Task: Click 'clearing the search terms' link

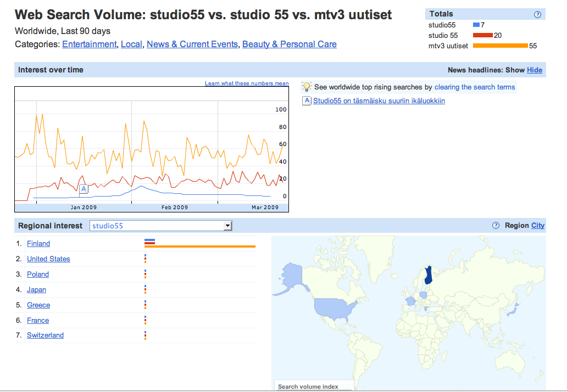Action: click(475, 87)
